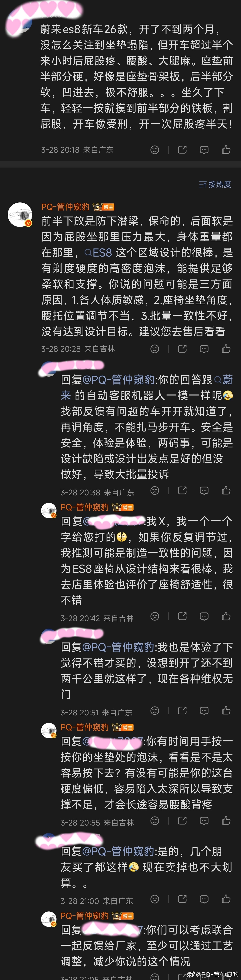Open the ES8 search keyword link

point(98,253)
